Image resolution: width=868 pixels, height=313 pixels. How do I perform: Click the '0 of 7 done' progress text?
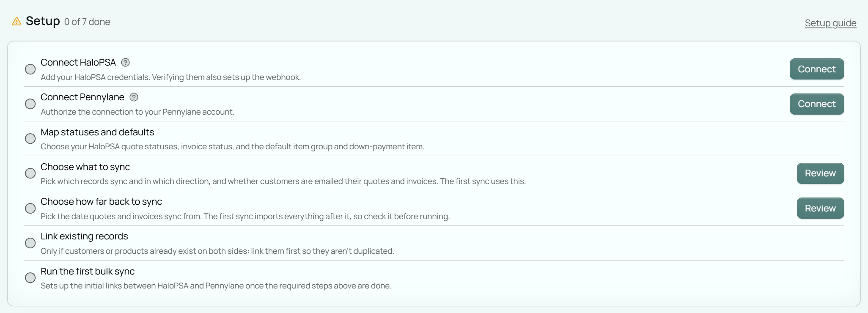87,22
